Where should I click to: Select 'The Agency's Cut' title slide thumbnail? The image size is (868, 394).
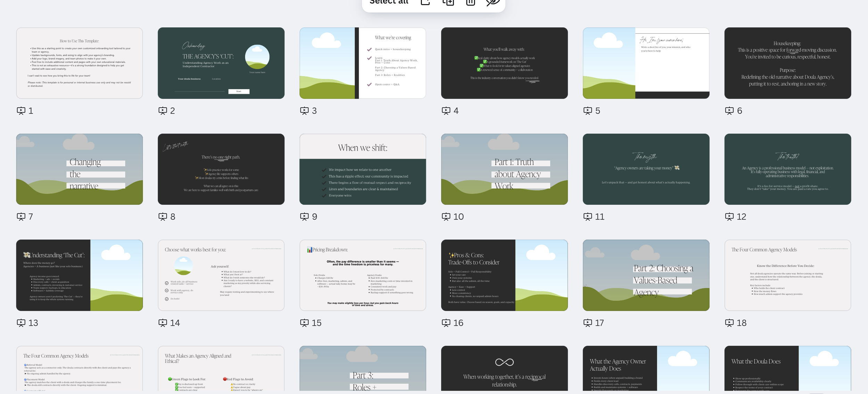[221, 63]
